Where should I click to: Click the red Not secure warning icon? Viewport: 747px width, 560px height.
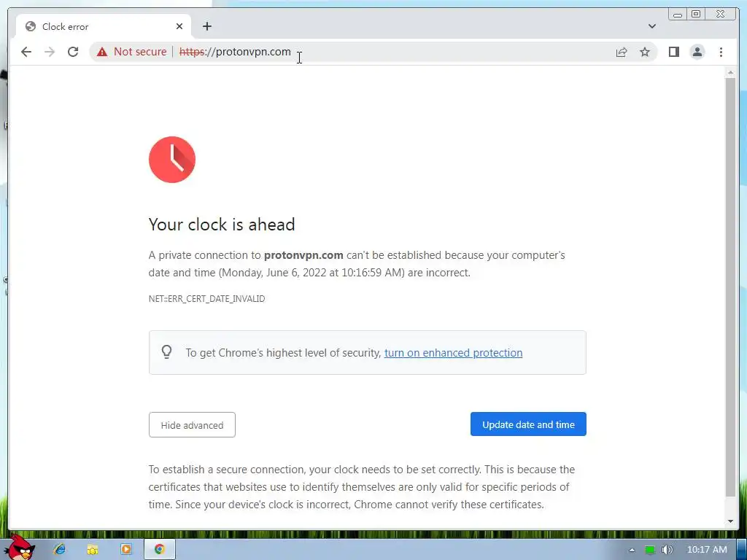click(102, 52)
